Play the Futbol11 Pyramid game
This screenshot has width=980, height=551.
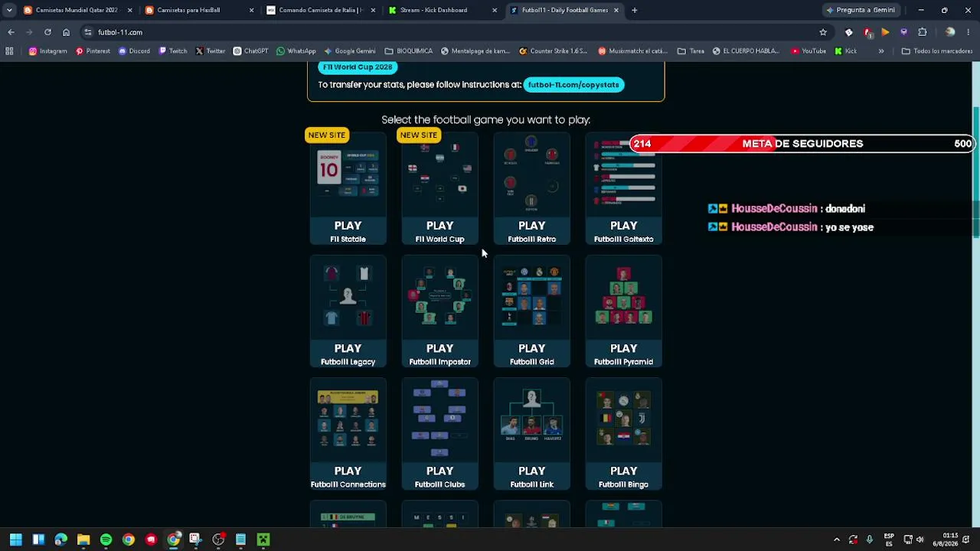click(623, 311)
